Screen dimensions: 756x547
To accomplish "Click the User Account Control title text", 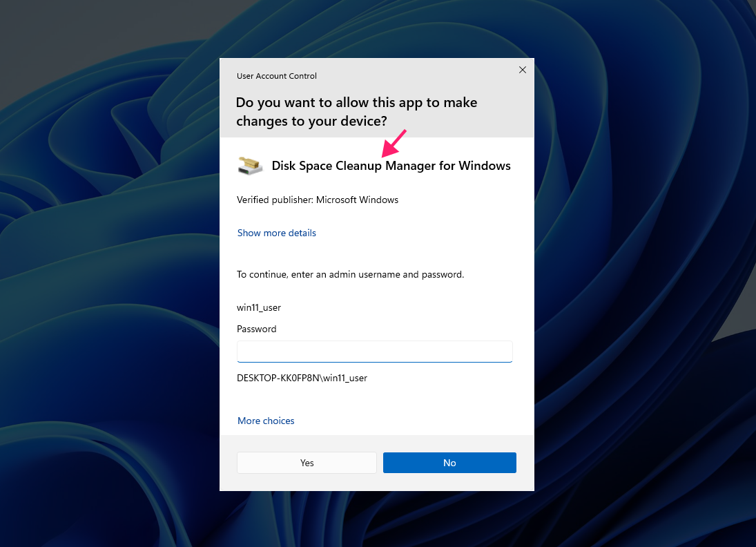I will pyautogui.click(x=277, y=76).
